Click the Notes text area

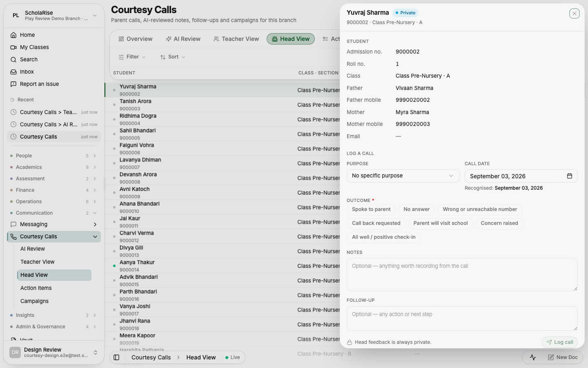click(x=462, y=274)
